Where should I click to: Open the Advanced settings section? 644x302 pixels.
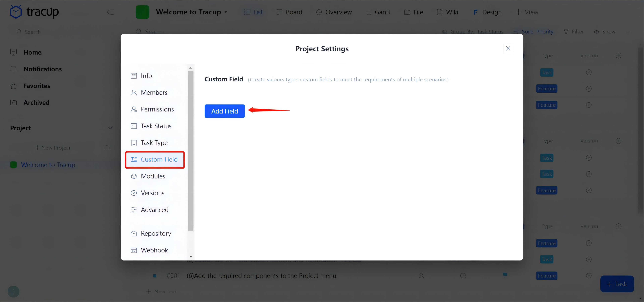click(154, 210)
